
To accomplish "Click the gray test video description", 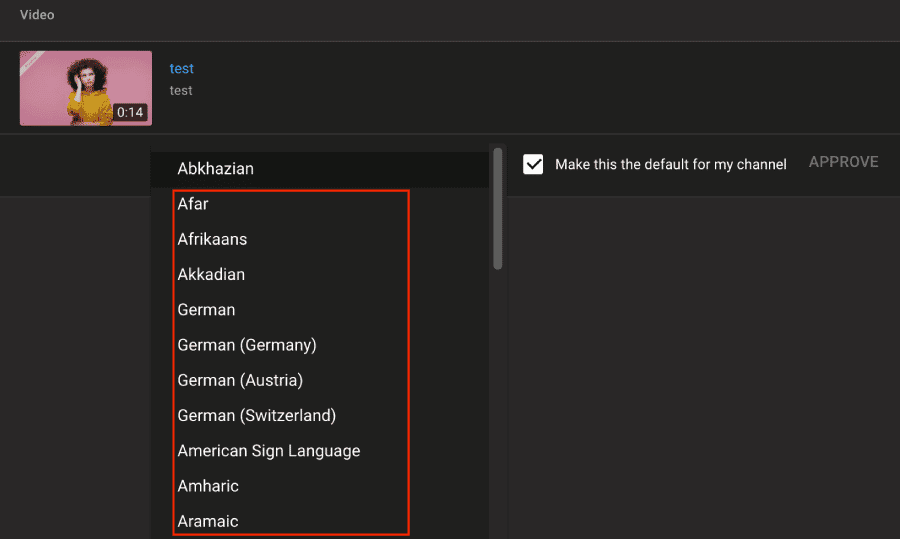I will [181, 90].
